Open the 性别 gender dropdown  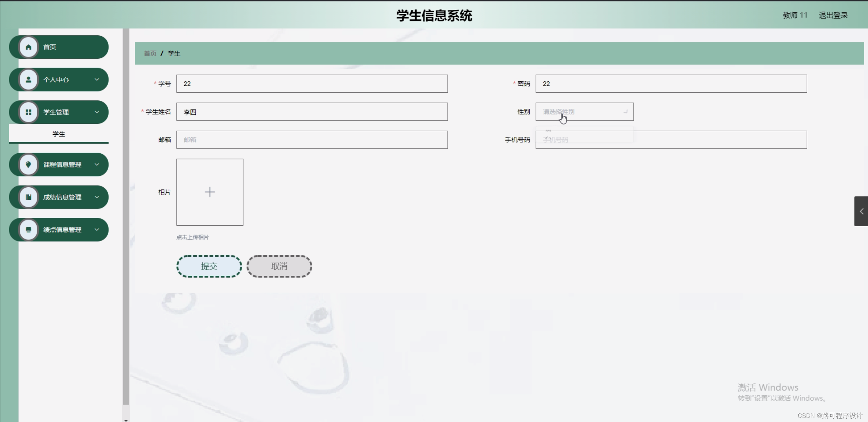pos(584,112)
